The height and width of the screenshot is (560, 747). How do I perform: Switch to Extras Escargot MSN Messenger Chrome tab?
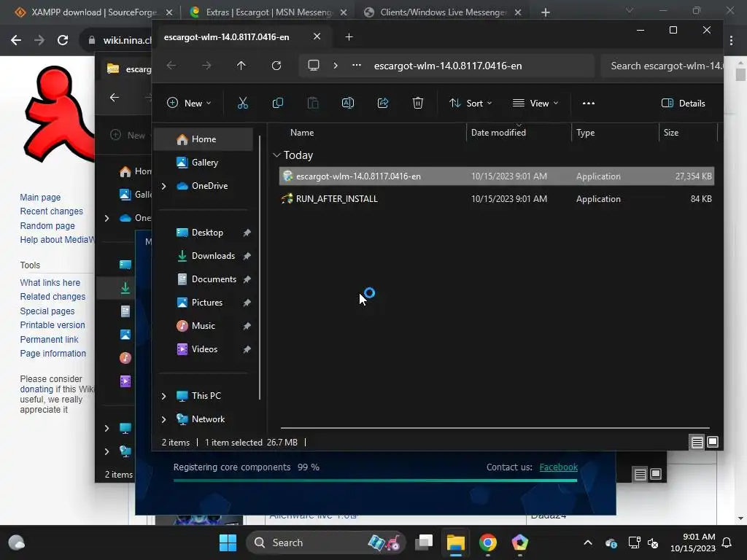click(x=268, y=12)
